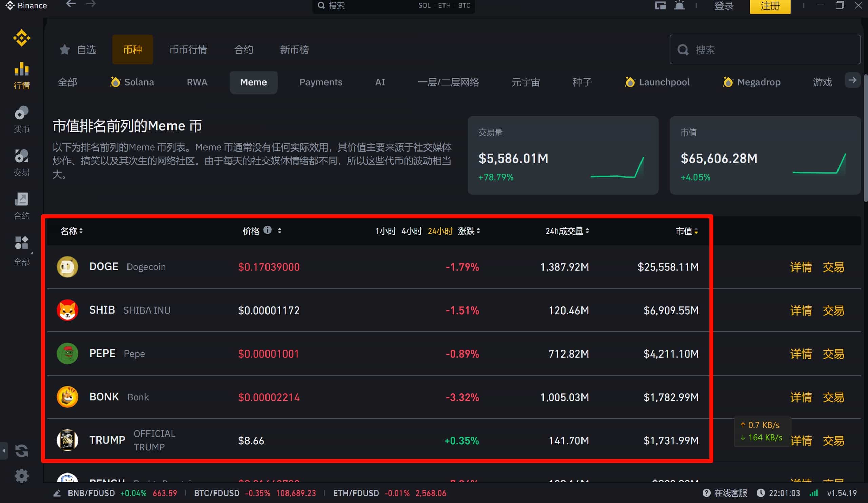Open 详情 details for DOGE
Viewport: 868px width, 503px height.
801,267
